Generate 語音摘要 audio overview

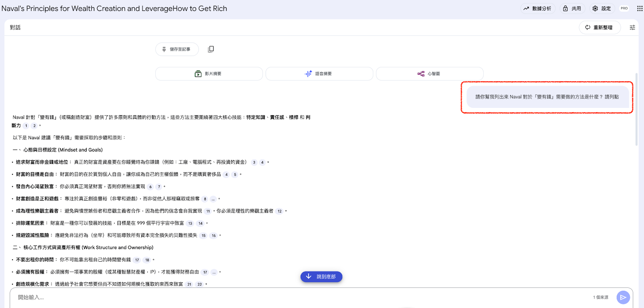tap(319, 74)
